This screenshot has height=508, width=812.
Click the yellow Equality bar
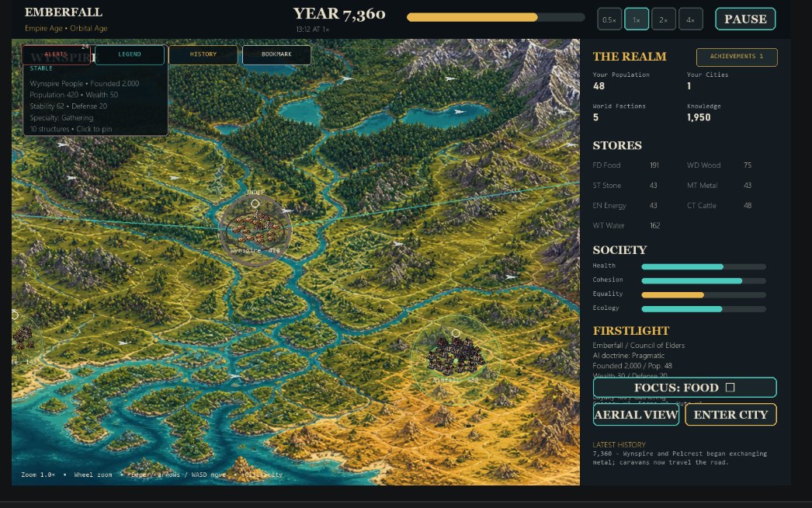click(703, 294)
